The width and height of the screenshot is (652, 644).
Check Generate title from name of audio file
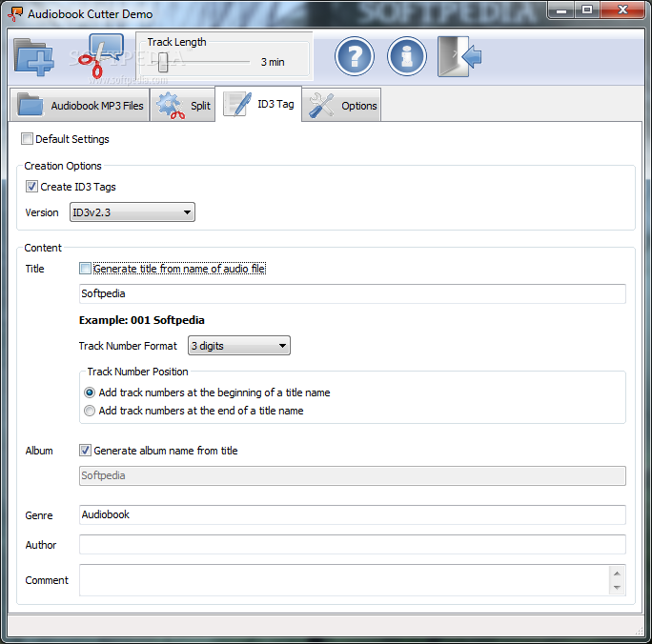click(85, 269)
